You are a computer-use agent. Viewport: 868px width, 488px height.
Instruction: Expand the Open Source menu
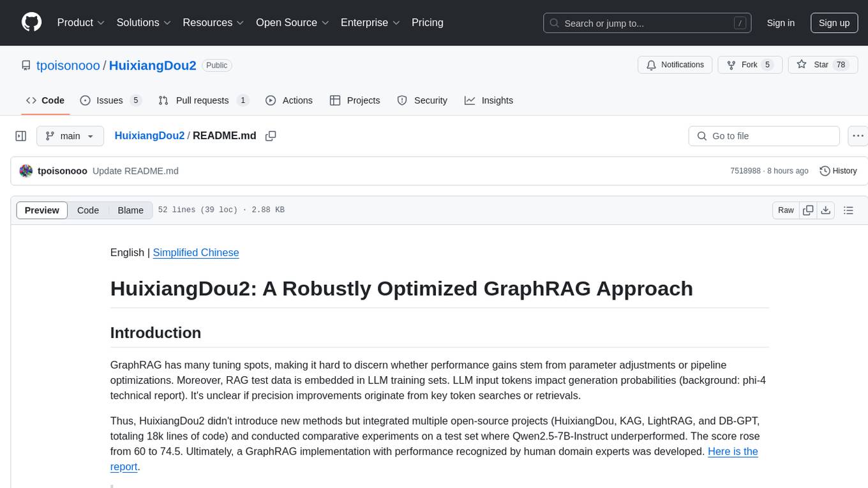[293, 22]
